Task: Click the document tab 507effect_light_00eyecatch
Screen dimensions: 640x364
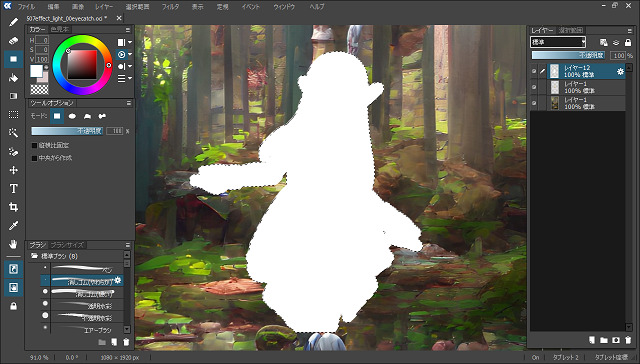Action: click(67, 18)
